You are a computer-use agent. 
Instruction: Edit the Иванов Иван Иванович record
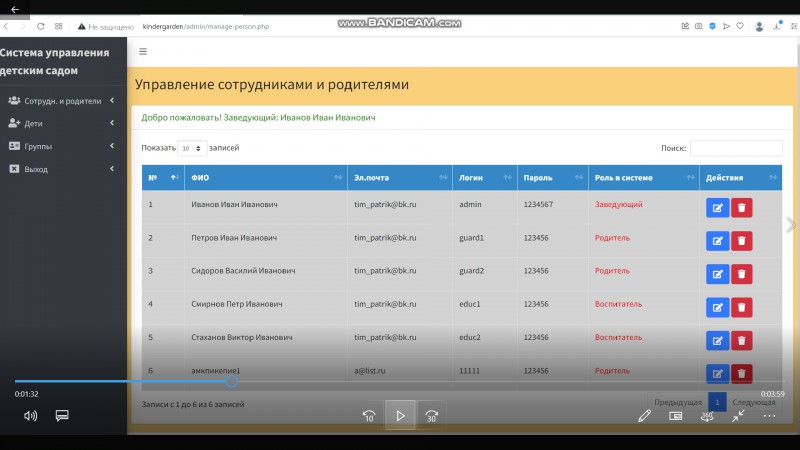pyautogui.click(x=717, y=208)
